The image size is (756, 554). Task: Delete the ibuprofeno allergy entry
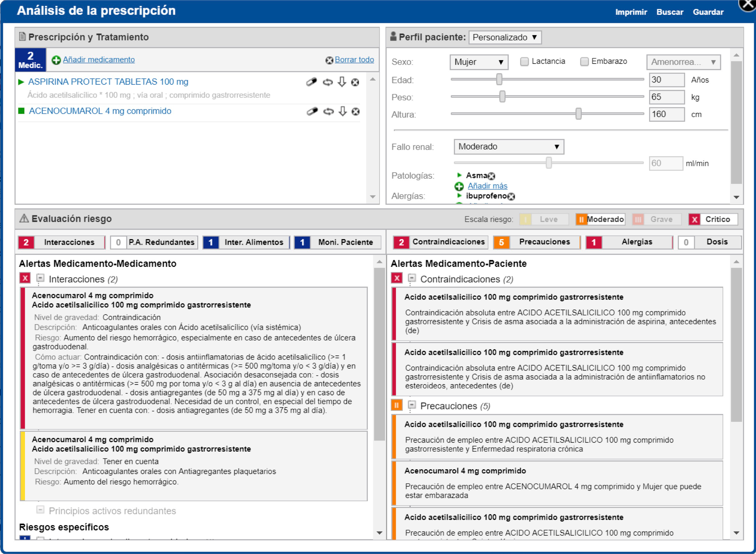pyautogui.click(x=511, y=196)
